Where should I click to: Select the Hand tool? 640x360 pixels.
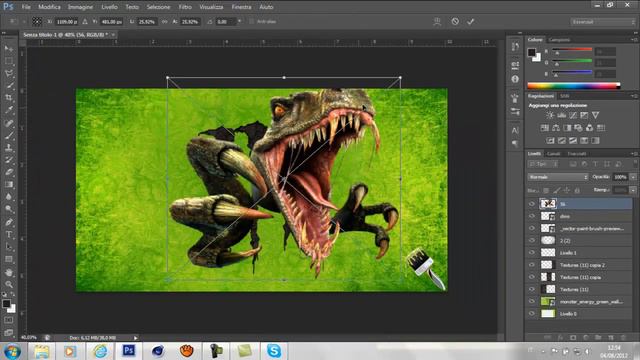[x=9, y=272]
